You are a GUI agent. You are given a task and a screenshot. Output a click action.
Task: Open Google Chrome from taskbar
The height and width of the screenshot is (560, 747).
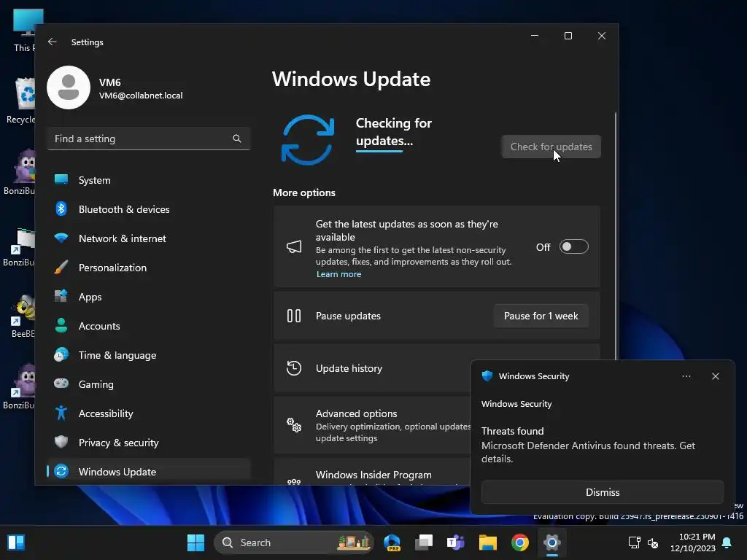click(x=519, y=542)
